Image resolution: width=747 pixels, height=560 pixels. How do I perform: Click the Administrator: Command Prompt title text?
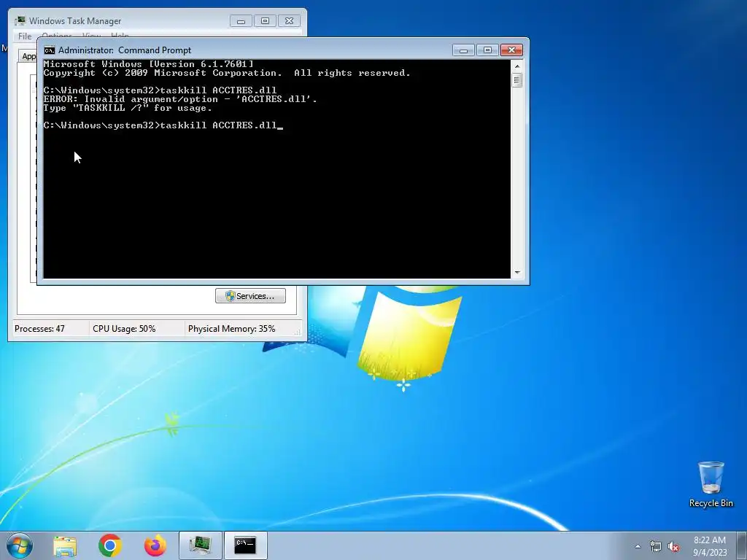[x=125, y=50]
